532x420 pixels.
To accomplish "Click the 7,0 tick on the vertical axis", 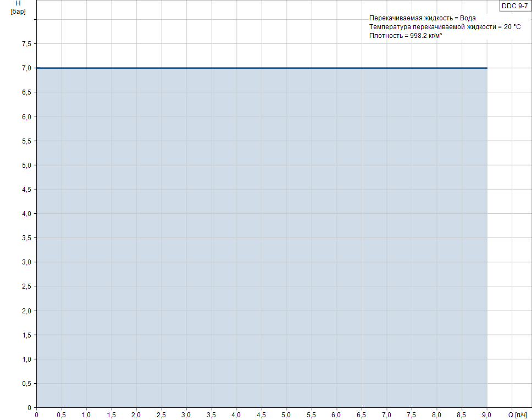I will (26, 68).
